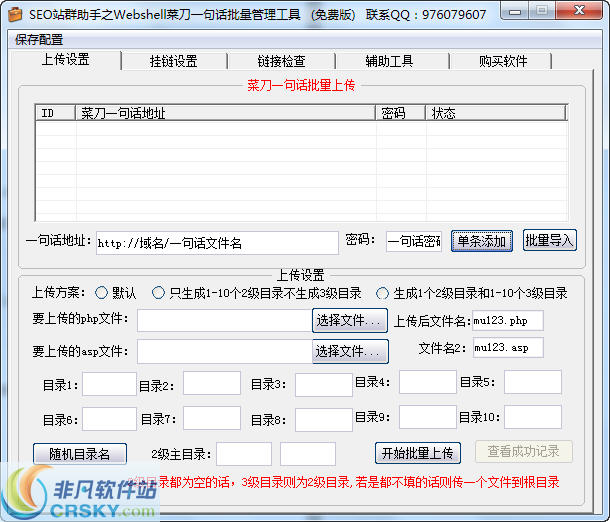This screenshot has height=522, width=610.
Task: Click 选择文件 button for asp file
Action: 350,351
